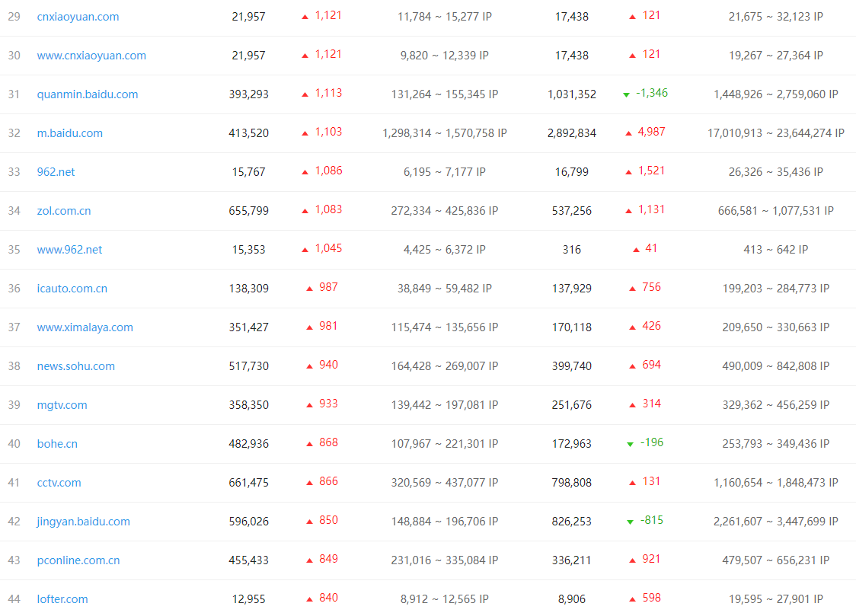Click the 962.net link
This screenshot has width=856, height=616.
56,172
